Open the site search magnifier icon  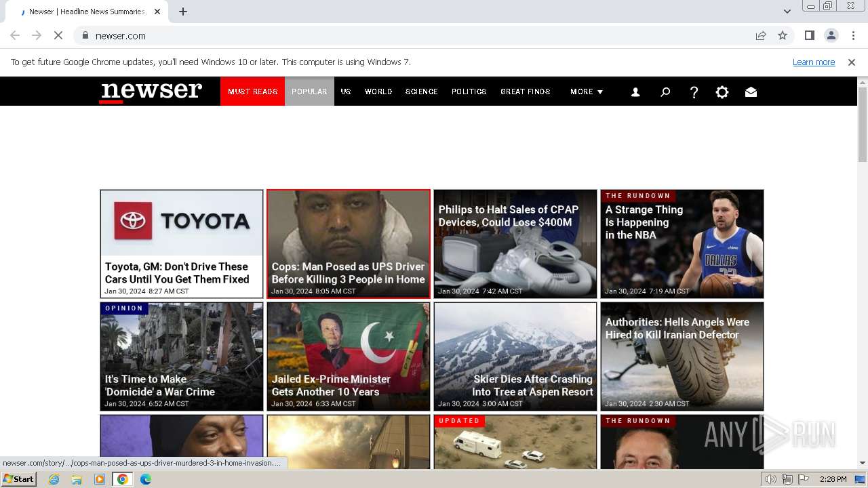coord(665,92)
